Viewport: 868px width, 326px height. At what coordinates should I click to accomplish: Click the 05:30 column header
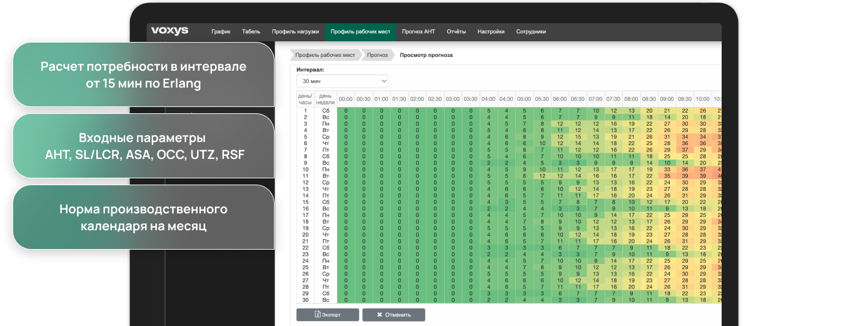point(542,99)
